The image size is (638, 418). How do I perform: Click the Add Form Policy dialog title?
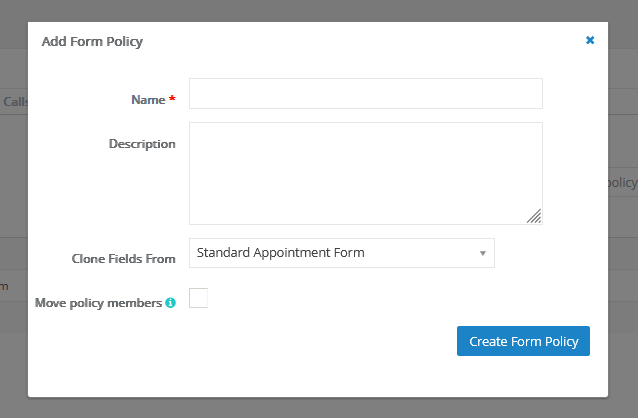[92, 42]
